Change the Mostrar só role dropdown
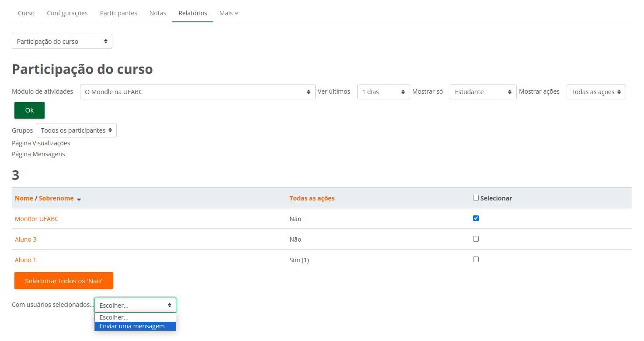The height and width of the screenshot is (341, 644). (483, 92)
